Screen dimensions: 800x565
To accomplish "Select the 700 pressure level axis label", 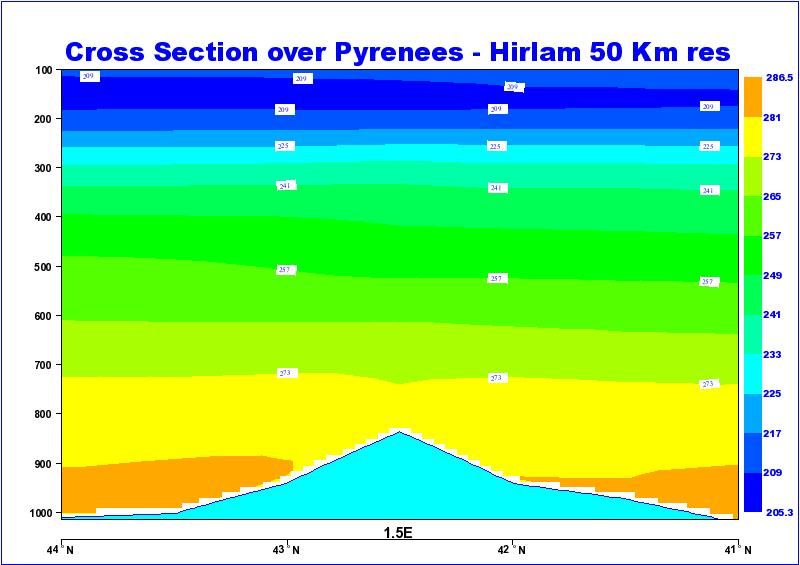I will tap(44, 365).
